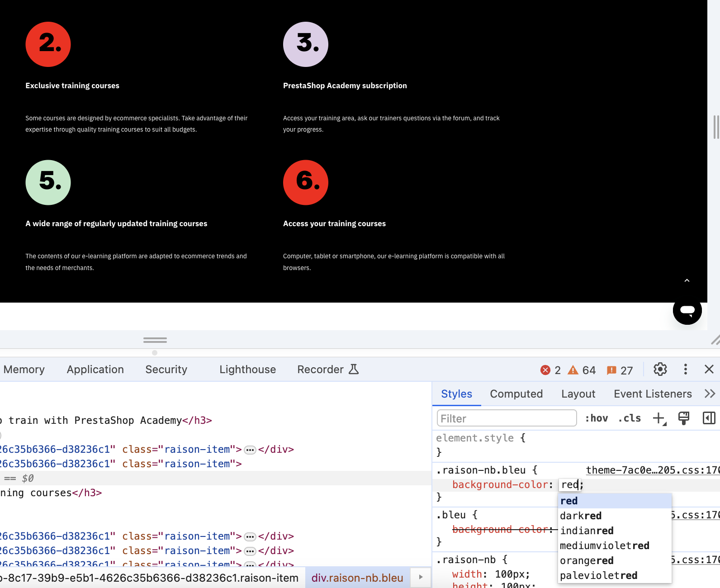Toggle the .cls element classes panel
720x588 pixels.
pyautogui.click(x=630, y=418)
